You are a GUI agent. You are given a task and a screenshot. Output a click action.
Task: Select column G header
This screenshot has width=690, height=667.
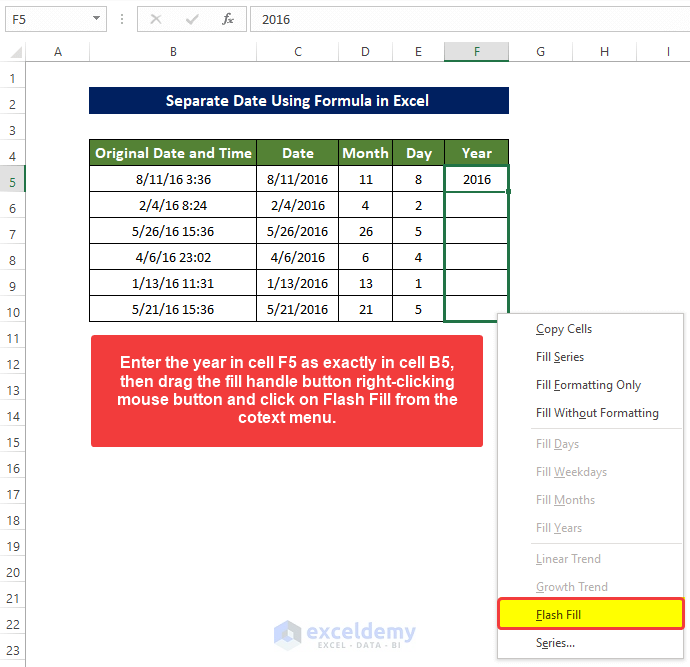tap(540, 52)
